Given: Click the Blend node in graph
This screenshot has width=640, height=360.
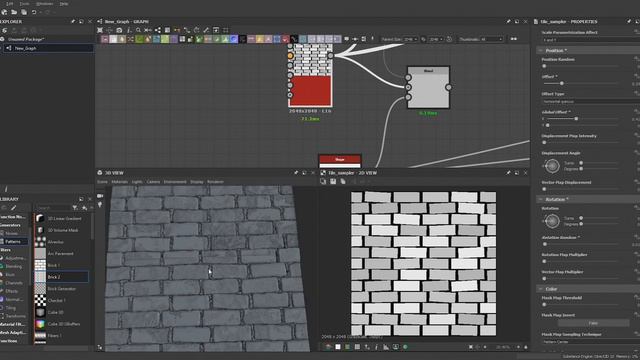Looking at the screenshot, I should (428, 87).
